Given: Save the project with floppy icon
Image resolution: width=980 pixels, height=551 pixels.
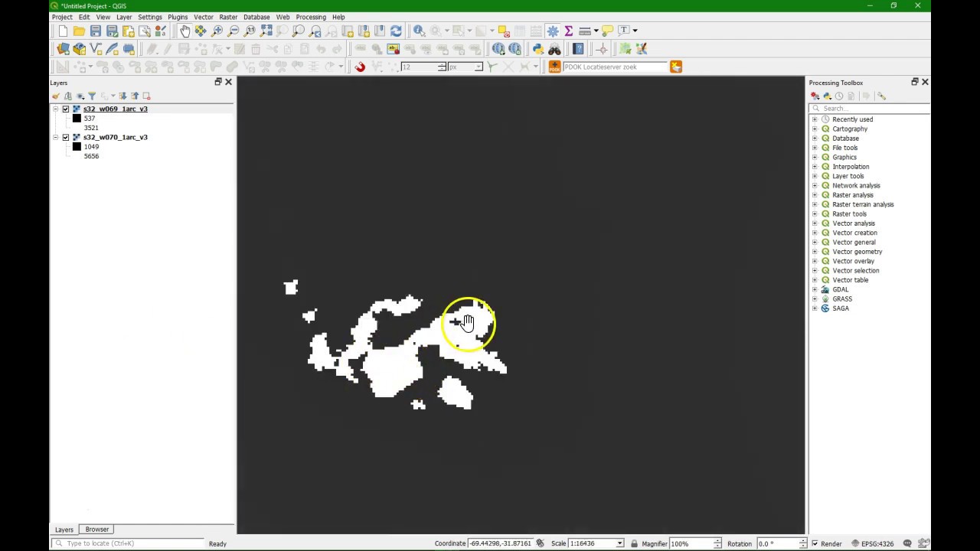Looking at the screenshot, I should point(96,31).
